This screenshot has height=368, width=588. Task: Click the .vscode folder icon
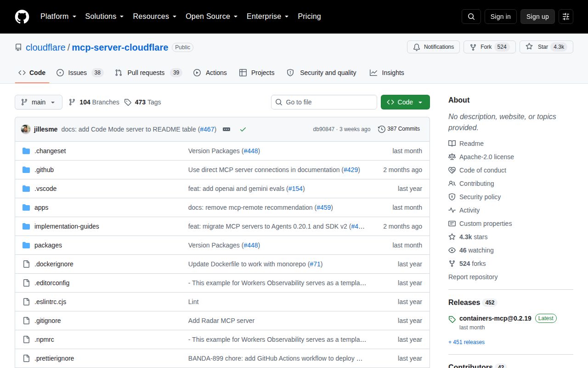[26, 189]
